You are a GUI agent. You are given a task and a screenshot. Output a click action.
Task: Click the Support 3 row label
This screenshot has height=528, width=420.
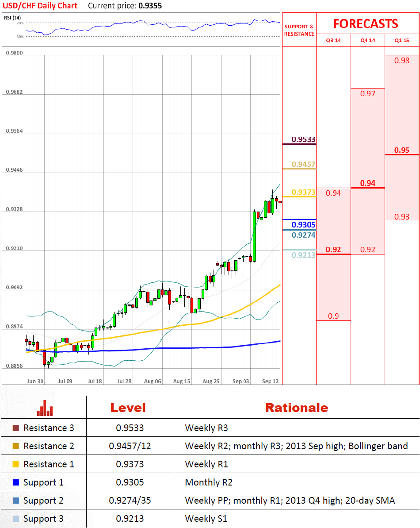click(x=43, y=519)
